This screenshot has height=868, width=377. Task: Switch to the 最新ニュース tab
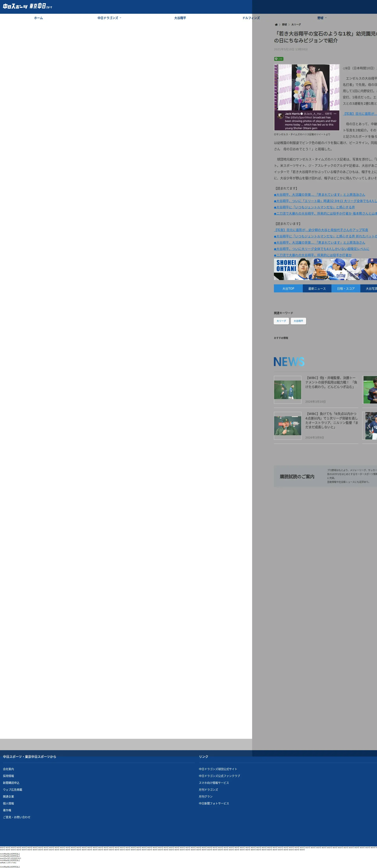pos(317,288)
